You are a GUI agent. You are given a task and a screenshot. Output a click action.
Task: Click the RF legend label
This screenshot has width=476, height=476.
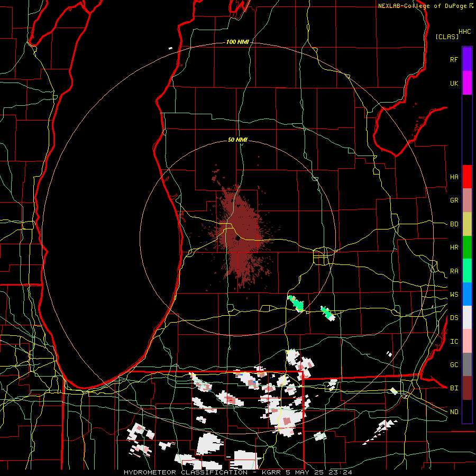pos(454,59)
